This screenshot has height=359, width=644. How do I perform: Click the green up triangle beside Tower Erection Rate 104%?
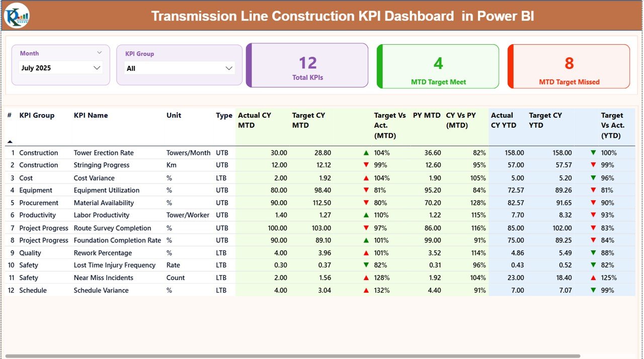pos(366,152)
